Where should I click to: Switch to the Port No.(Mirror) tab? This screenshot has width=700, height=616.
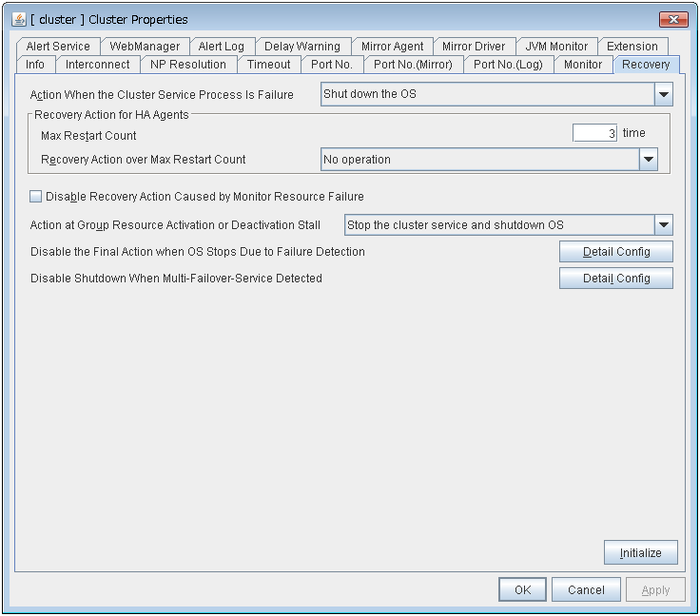(x=413, y=65)
